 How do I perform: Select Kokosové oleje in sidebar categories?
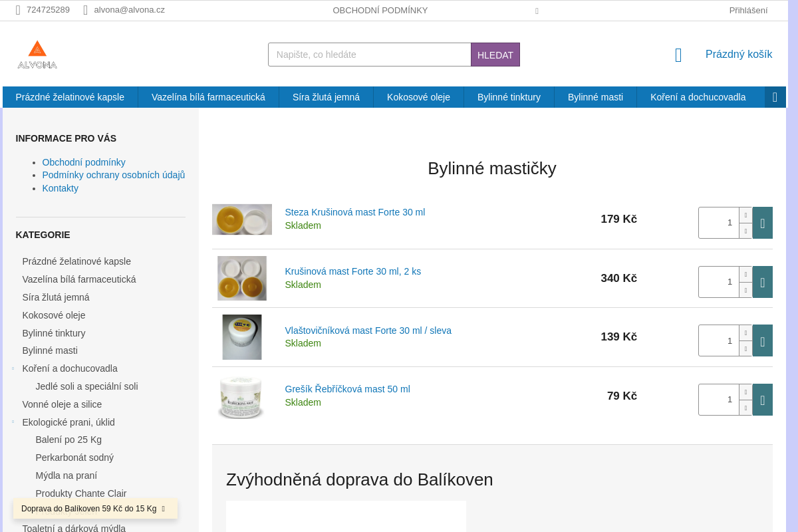[x=54, y=315]
